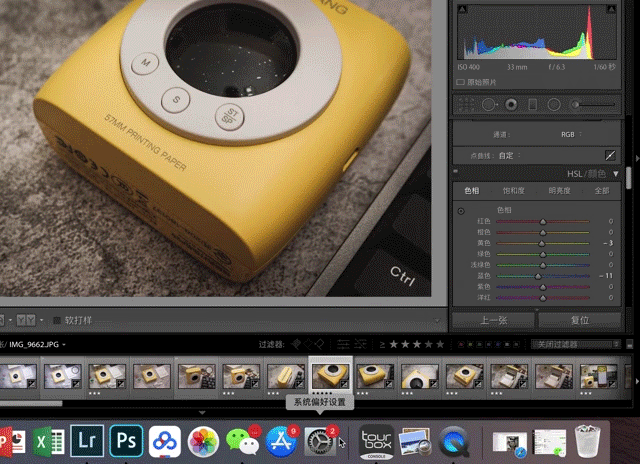Select the Red Eye Correction tool
This screenshot has width=640, height=464.
pyautogui.click(x=511, y=105)
